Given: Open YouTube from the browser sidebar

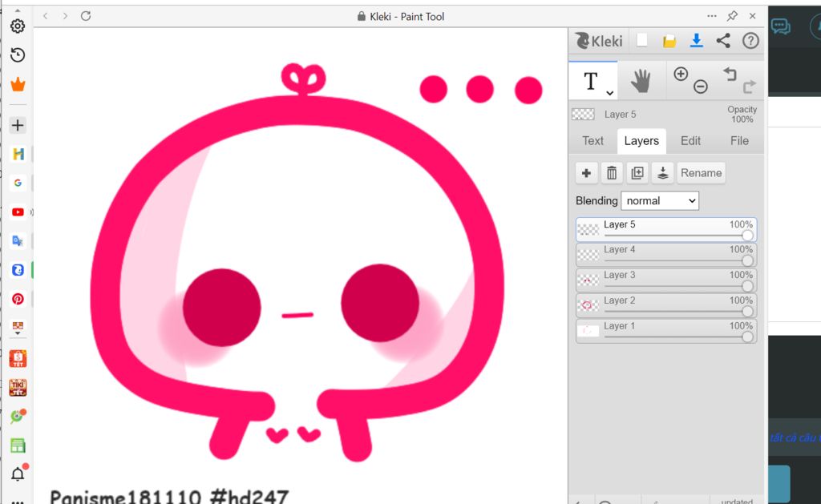Looking at the screenshot, I should point(18,212).
